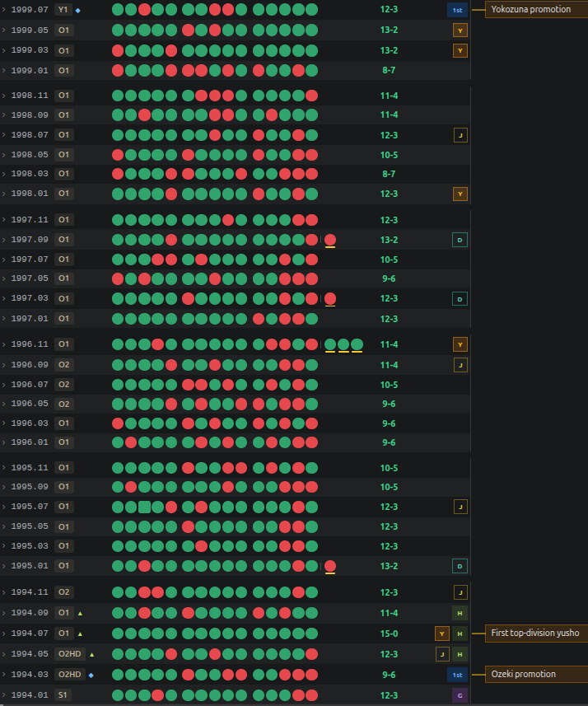
Task: Click the Y yusho badge on 1999.05 row
Action: click(460, 30)
